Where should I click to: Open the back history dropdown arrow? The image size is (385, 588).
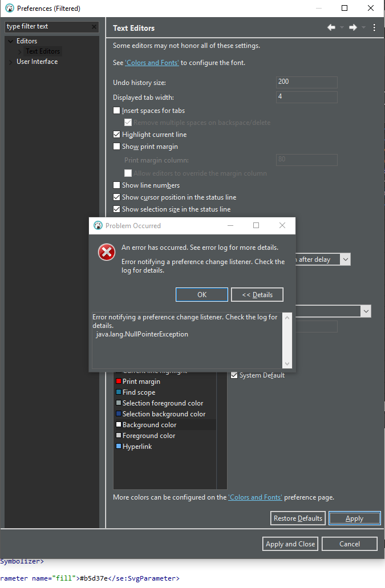pos(342,27)
